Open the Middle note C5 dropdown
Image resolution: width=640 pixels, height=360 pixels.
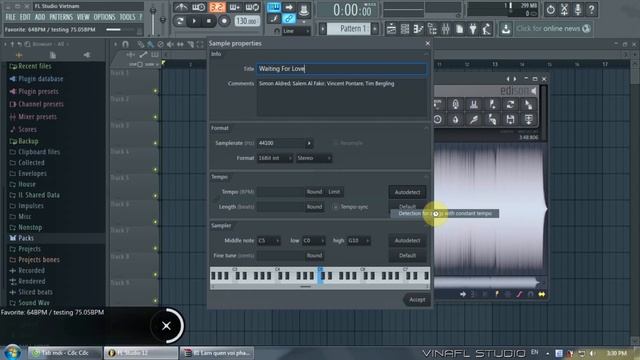pos(269,241)
